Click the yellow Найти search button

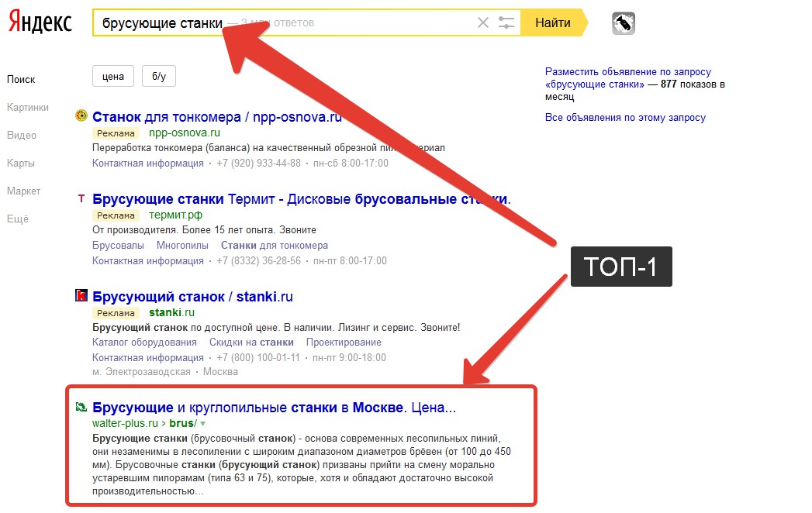[x=554, y=22]
